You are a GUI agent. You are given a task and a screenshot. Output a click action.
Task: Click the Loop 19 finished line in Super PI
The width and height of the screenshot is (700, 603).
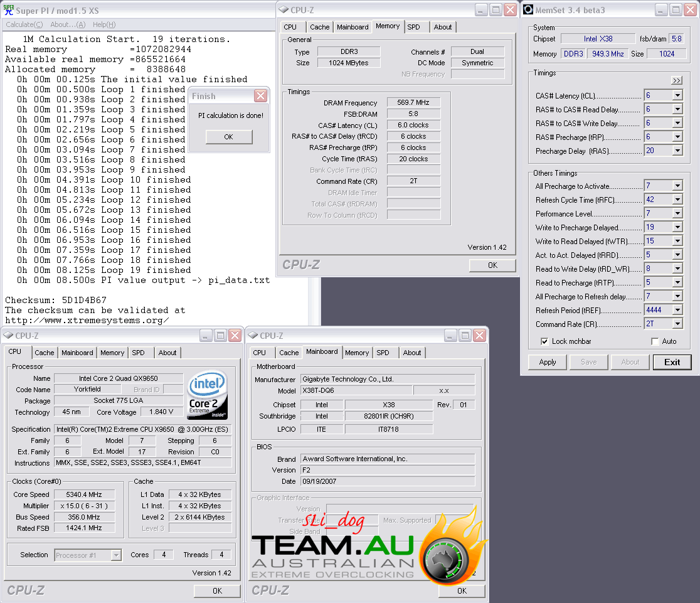[x=104, y=270]
